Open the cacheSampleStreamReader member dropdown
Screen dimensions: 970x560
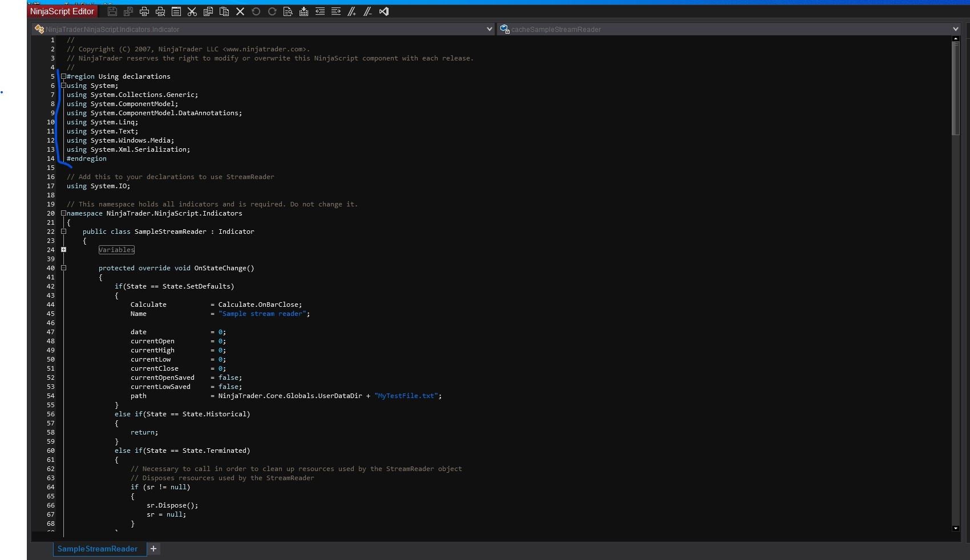coord(729,29)
